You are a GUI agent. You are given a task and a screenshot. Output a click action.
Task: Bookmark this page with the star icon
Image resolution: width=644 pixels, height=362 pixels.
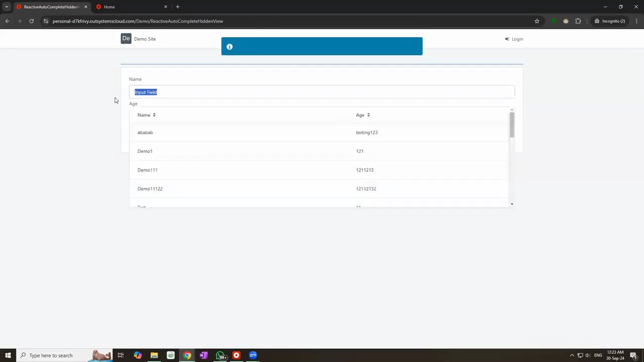[537, 21]
